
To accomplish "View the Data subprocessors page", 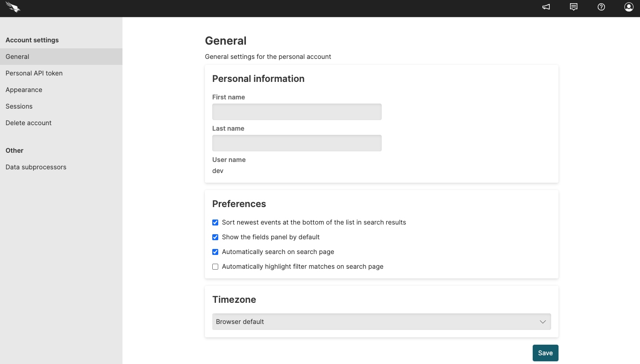I will 35,167.
